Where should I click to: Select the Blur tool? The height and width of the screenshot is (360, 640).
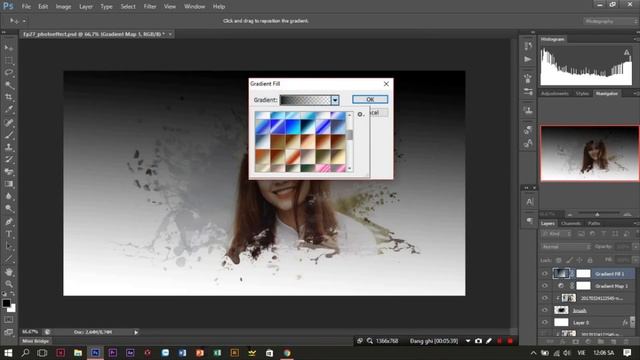(x=9, y=196)
